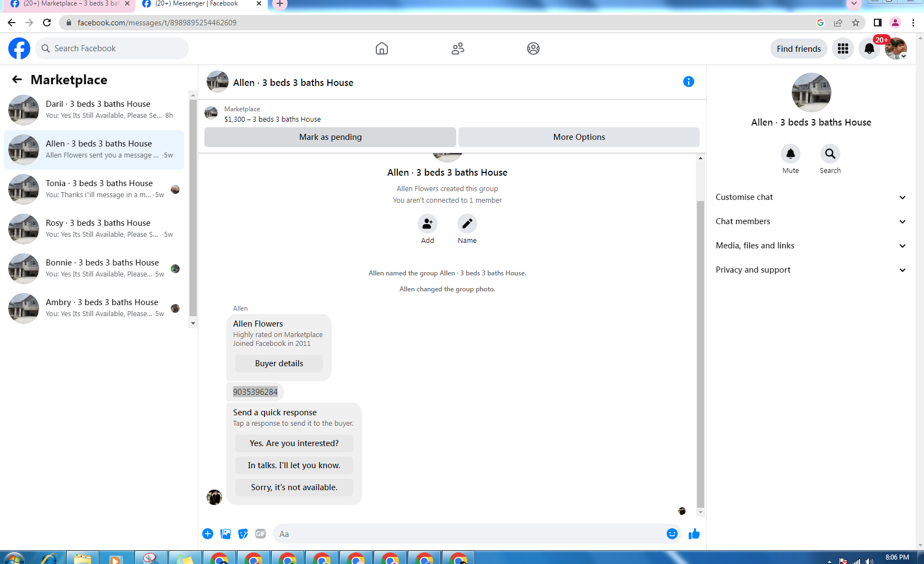Click the back arrow beside Marketplace
Screen dimensions: 924x564
point(17,80)
